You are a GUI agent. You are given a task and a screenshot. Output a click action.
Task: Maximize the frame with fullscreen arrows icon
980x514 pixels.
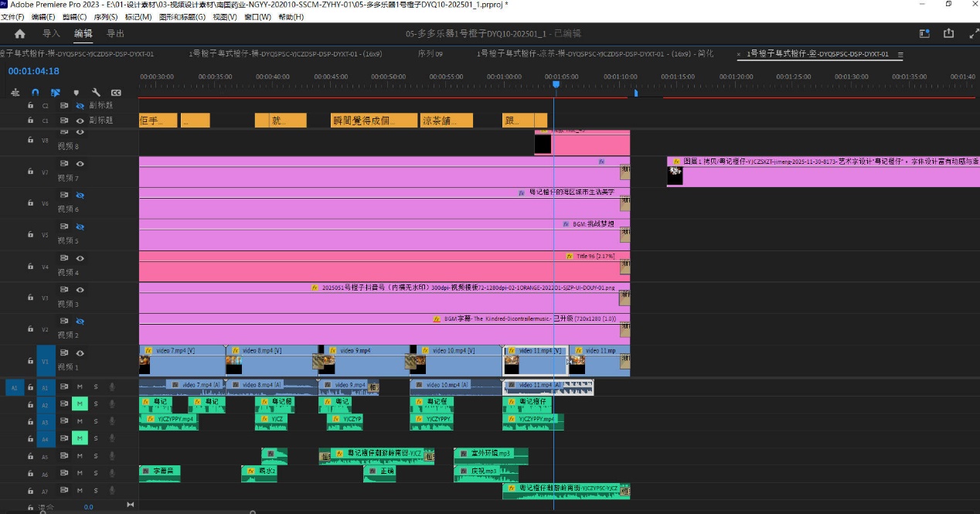(x=973, y=33)
